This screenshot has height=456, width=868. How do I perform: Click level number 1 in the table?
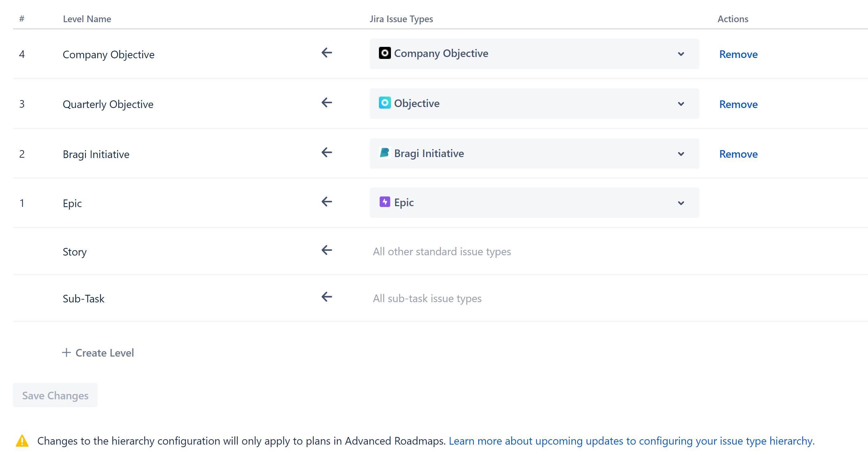click(22, 203)
